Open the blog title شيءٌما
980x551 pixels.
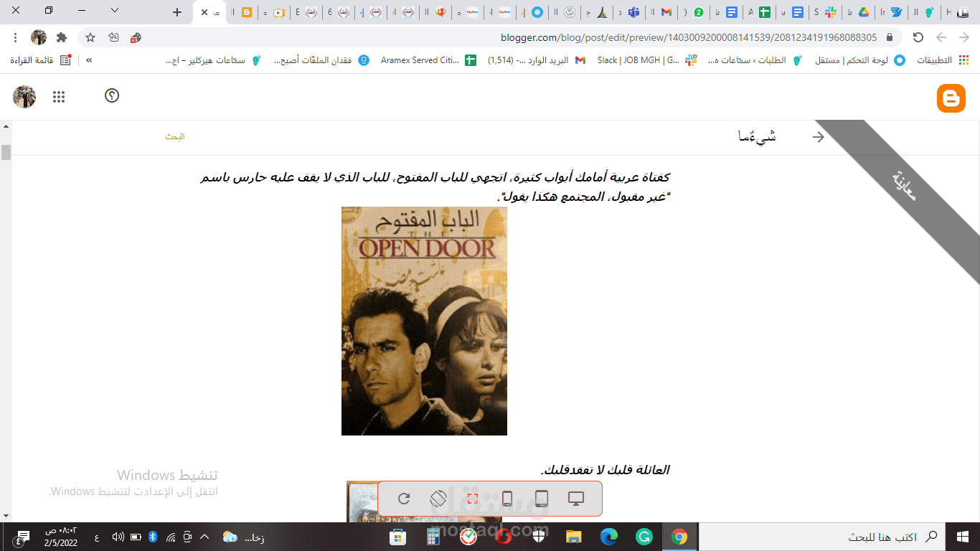[x=758, y=136]
